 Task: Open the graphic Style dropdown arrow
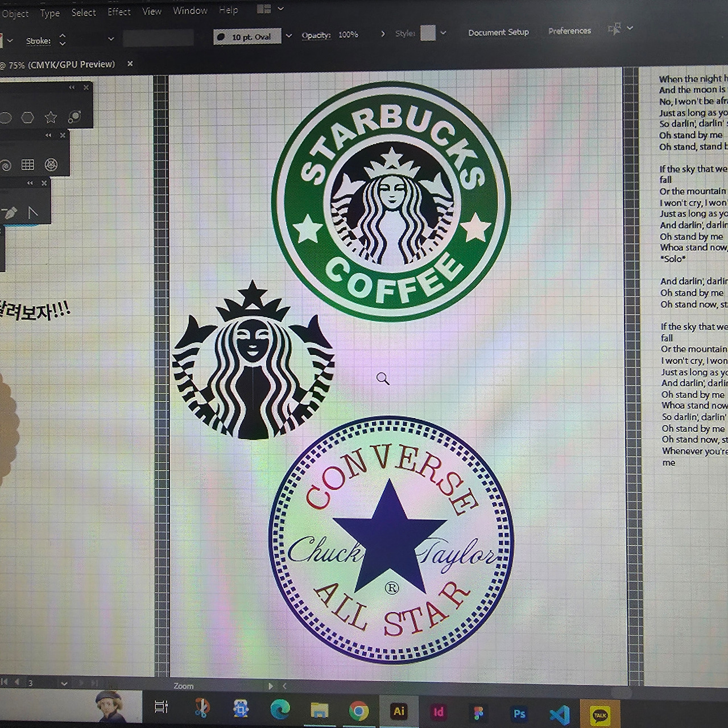coord(443,33)
